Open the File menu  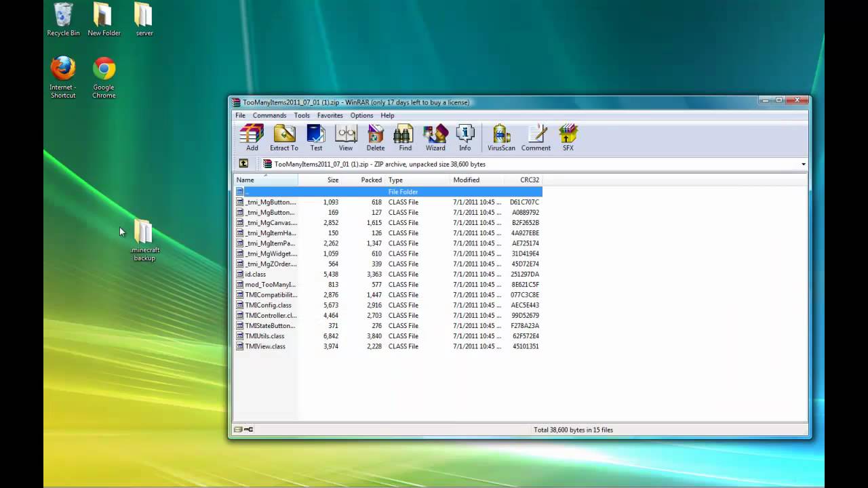tap(240, 115)
